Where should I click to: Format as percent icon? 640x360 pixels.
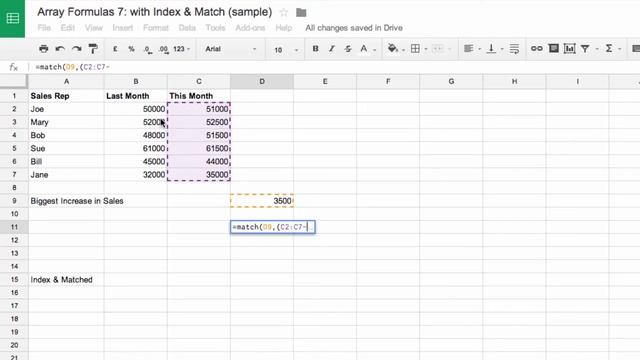[131, 49]
